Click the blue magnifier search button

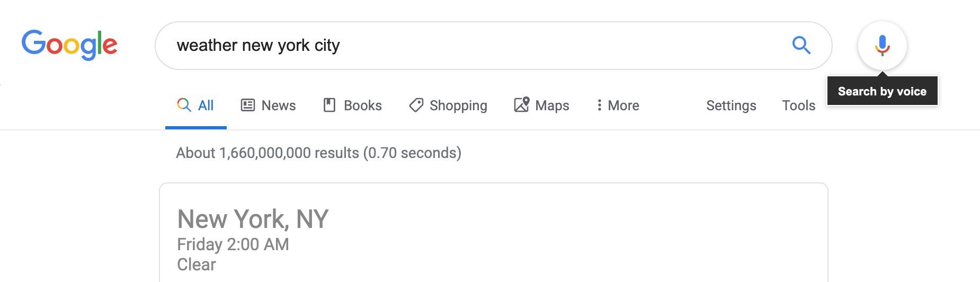click(x=801, y=45)
